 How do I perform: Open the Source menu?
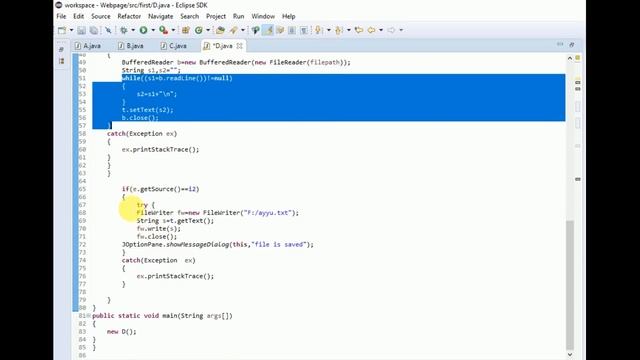(x=100, y=16)
